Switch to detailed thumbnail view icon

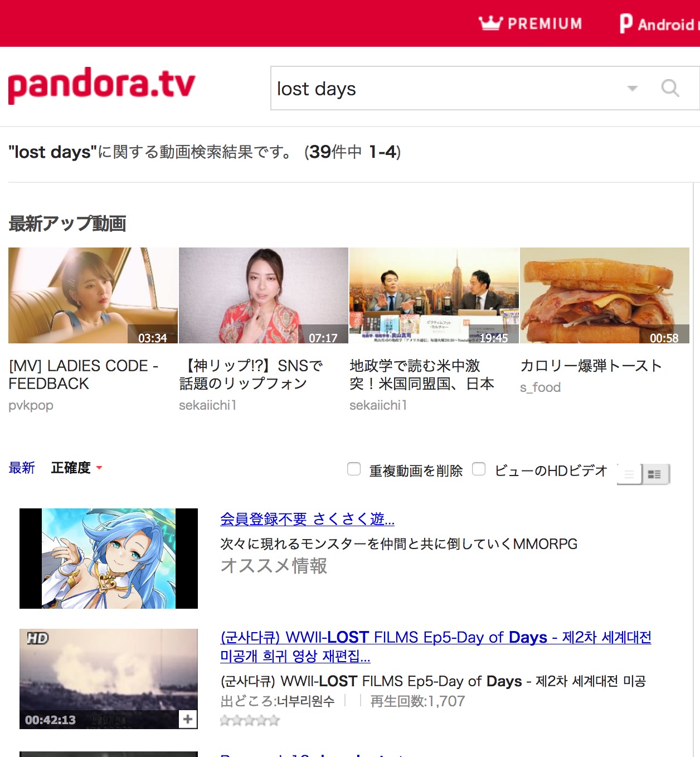click(x=655, y=474)
